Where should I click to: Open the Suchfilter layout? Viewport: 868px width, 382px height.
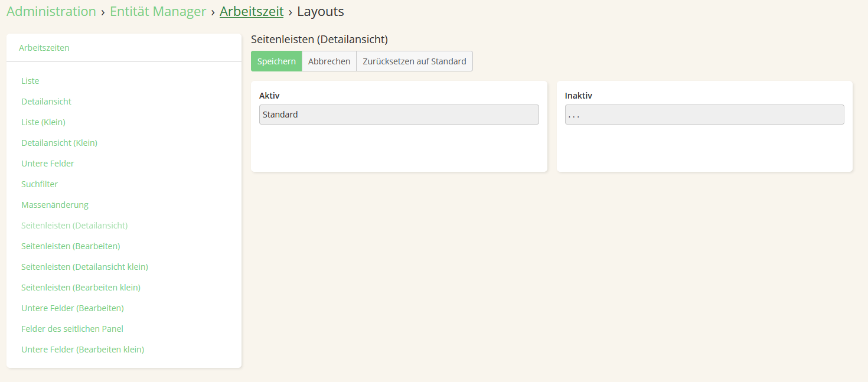point(40,184)
